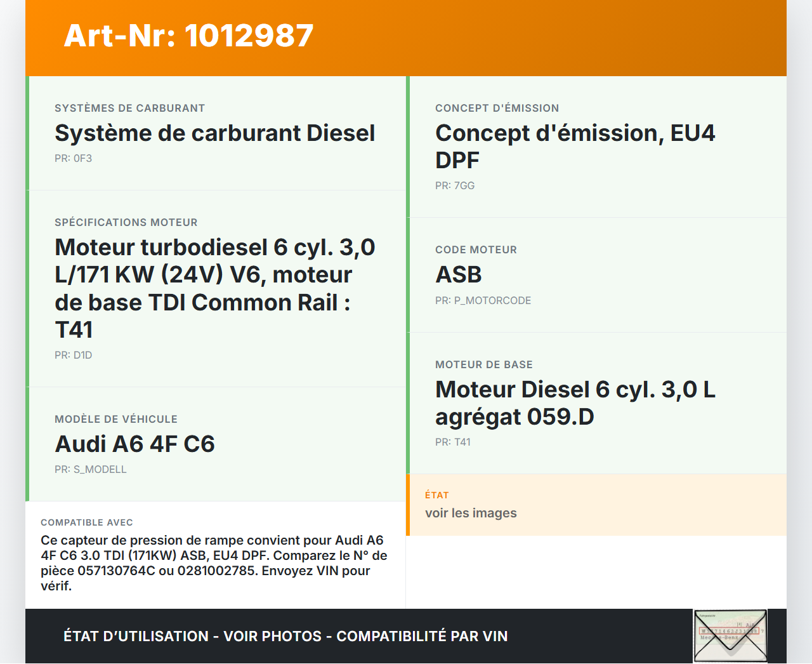
Task: Select the Moteur Diesel agrégat 059.D text
Action: [x=575, y=403]
